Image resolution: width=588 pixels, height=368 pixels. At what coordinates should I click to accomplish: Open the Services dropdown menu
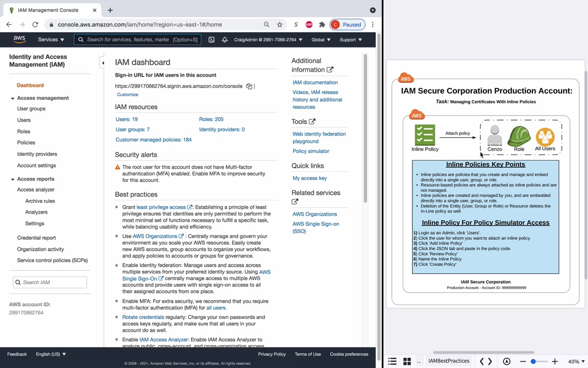pos(51,39)
